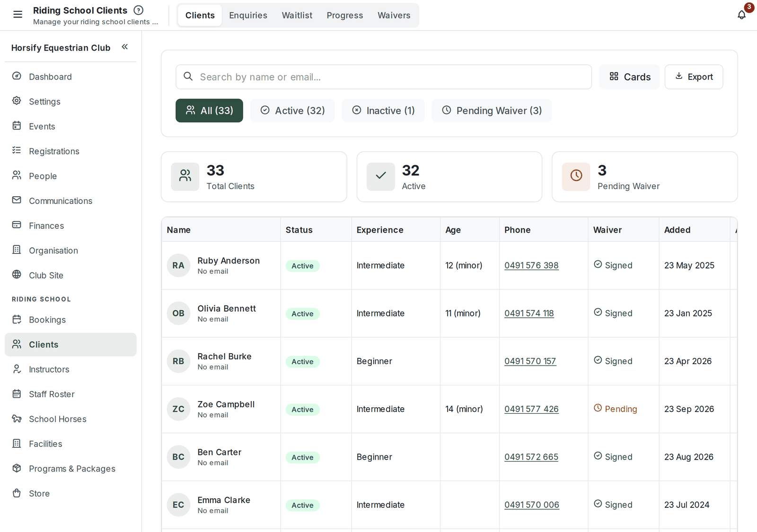Select the Clients tab
This screenshot has height=532, width=757.
pyautogui.click(x=200, y=15)
